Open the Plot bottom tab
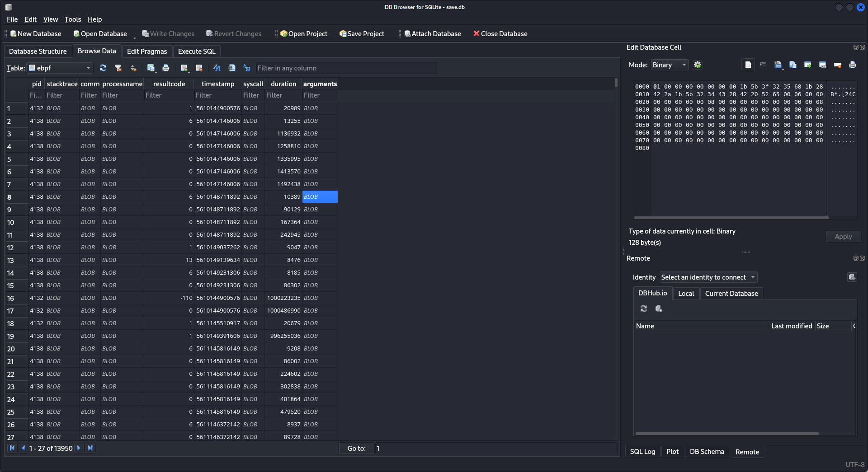 point(672,452)
